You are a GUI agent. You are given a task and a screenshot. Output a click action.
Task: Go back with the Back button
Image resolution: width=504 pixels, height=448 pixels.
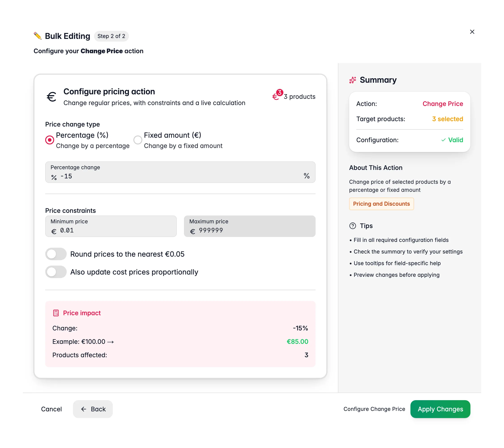[x=93, y=409]
